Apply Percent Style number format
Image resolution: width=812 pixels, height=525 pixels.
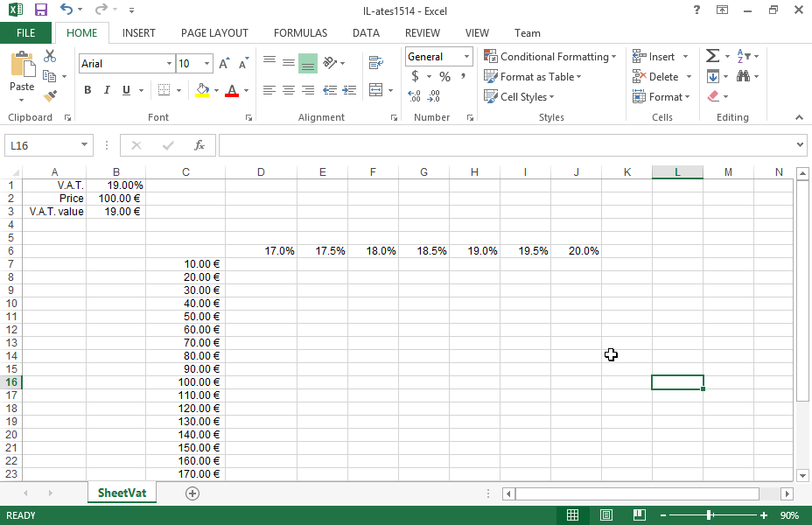[444, 77]
